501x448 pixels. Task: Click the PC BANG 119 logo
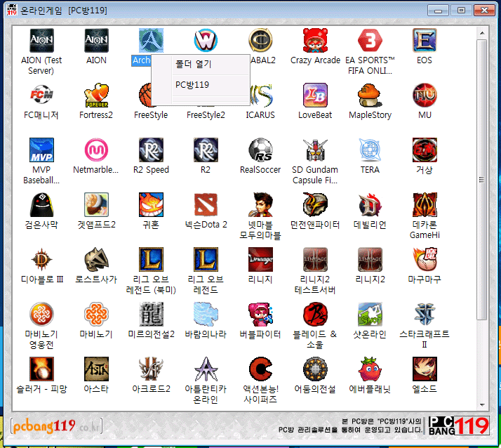(x=458, y=426)
